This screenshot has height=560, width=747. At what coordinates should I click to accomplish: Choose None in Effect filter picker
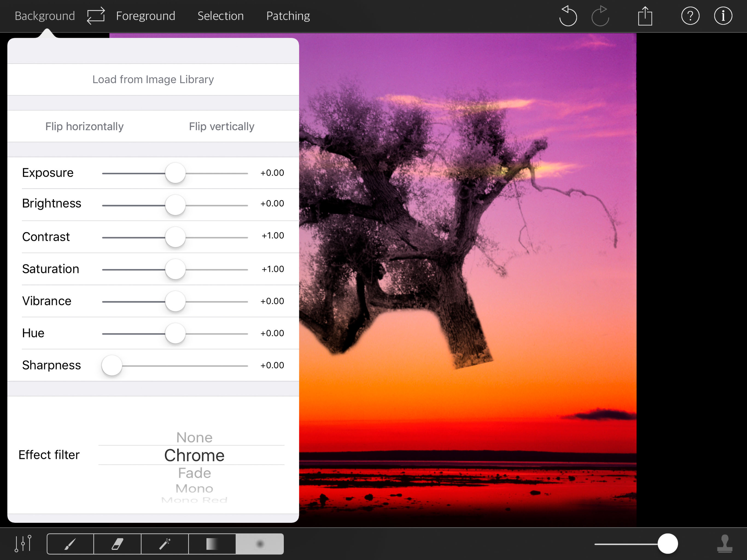pos(194,437)
